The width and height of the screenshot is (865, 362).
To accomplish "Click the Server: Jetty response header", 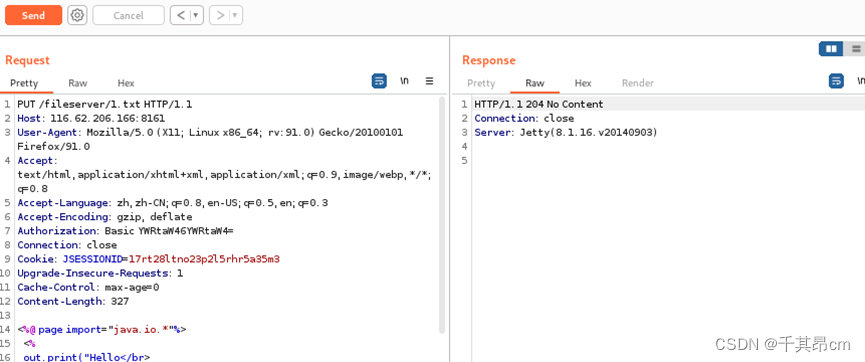I will pos(566,132).
